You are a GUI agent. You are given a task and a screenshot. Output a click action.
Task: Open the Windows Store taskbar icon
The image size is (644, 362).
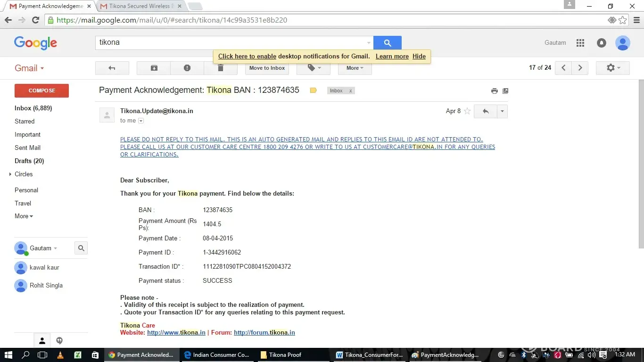(95, 355)
